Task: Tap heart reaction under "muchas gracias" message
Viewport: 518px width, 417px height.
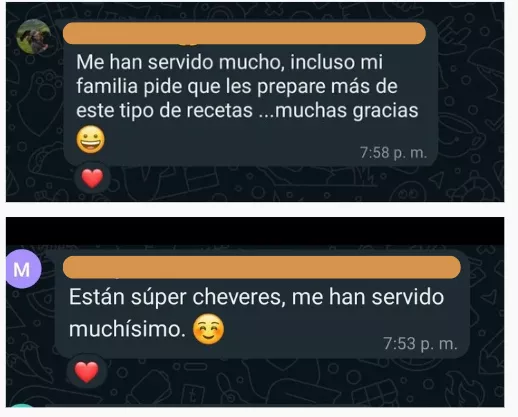Action: (x=92, y=178)
